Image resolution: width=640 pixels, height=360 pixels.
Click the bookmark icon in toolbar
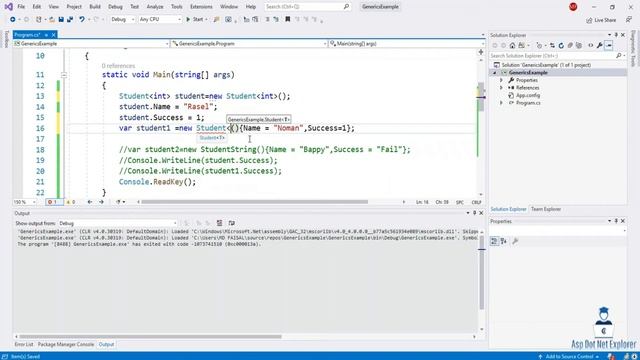tap(288, 19)
